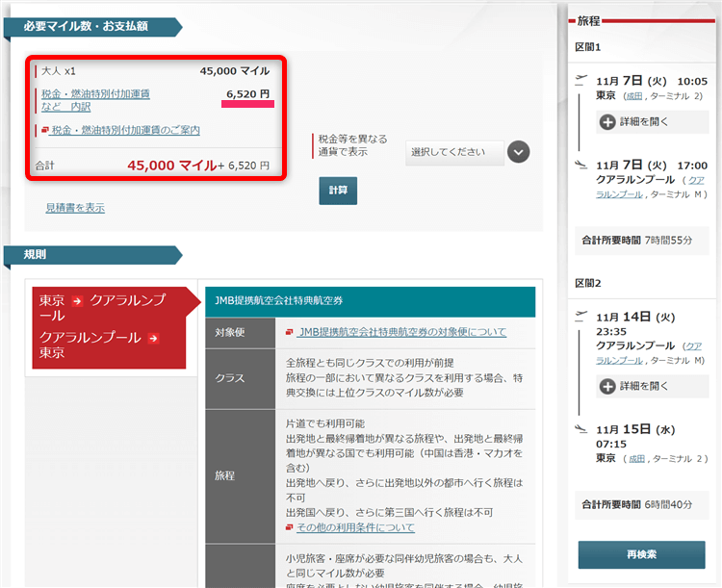Image resolution: width=722 pixels, height=588 pixels.
Task: Click the red icon before その他の利用条件について
Action: point(290,527)
